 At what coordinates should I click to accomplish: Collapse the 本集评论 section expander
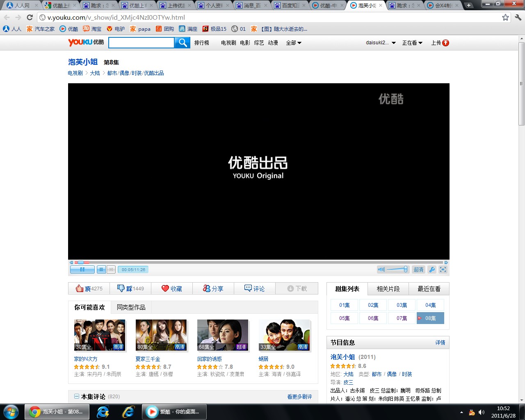coord(76,396)
